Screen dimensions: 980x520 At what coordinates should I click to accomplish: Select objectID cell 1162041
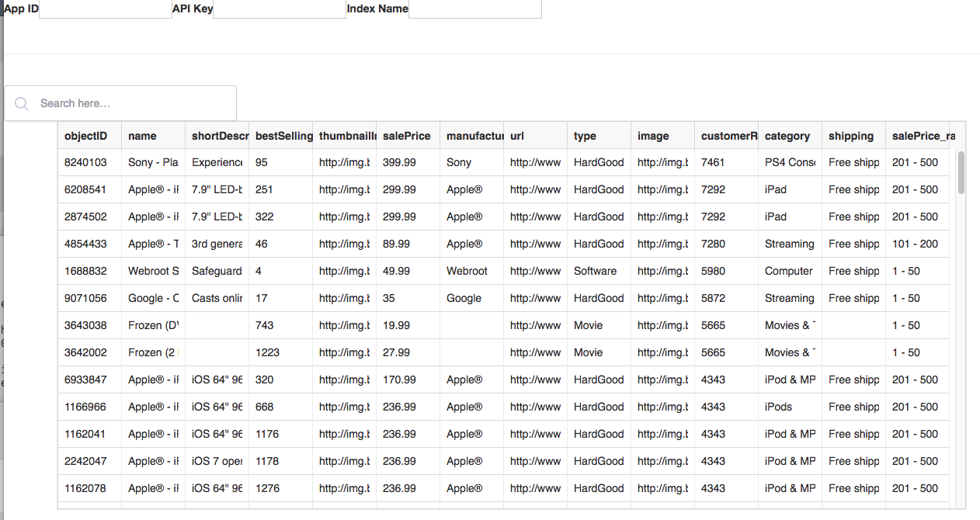coord(89,434)
